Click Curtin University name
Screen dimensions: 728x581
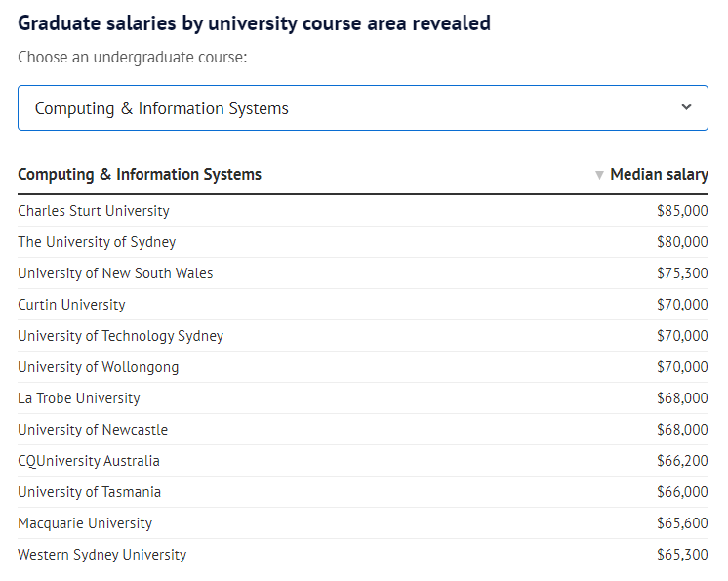(x=71, y=305)
